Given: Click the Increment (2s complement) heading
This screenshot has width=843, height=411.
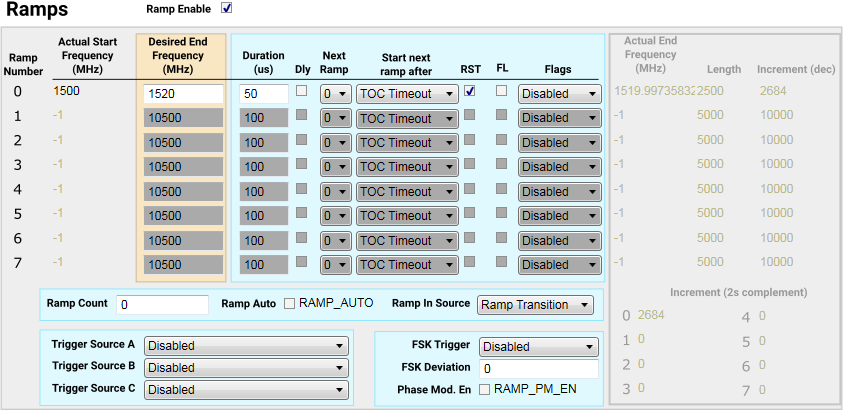Looking at the screenshot, I should tap(738, 293).
